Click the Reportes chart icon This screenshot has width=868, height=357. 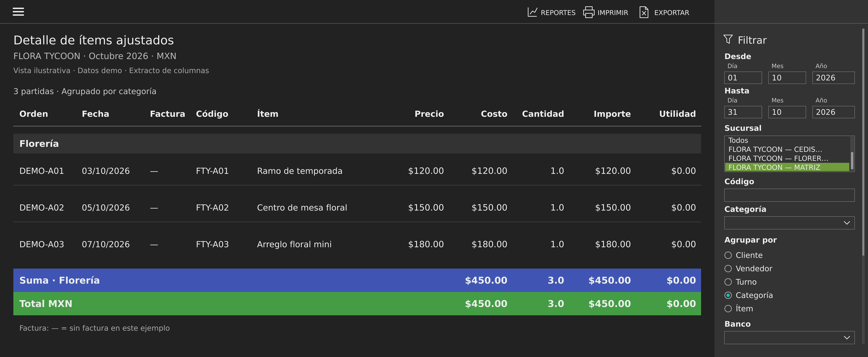(x=532, y=12)
